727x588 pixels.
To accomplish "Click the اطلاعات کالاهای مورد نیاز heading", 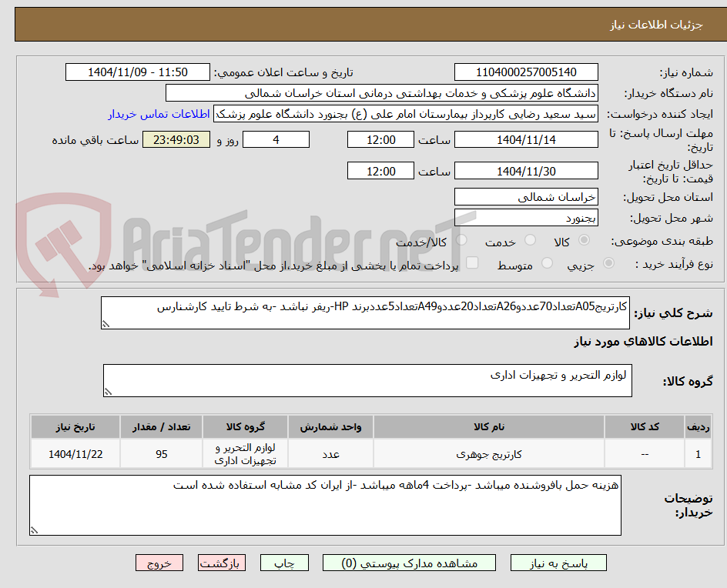I will (643, 342).
